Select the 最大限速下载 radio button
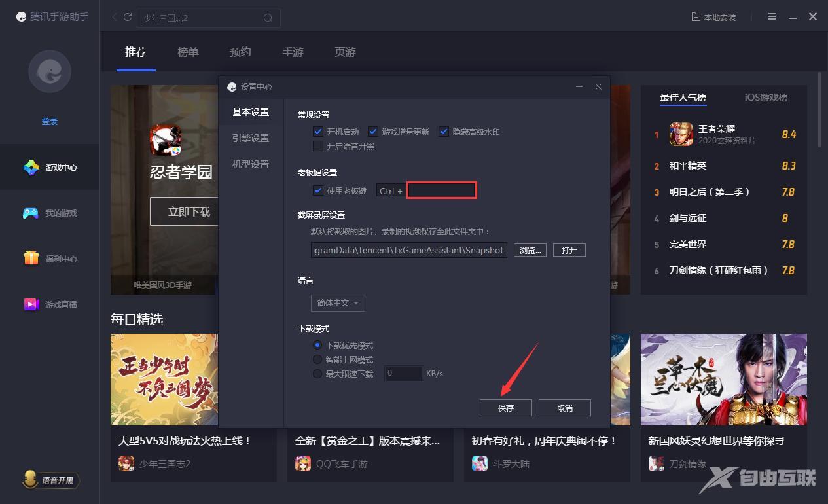 coord(317,374)
